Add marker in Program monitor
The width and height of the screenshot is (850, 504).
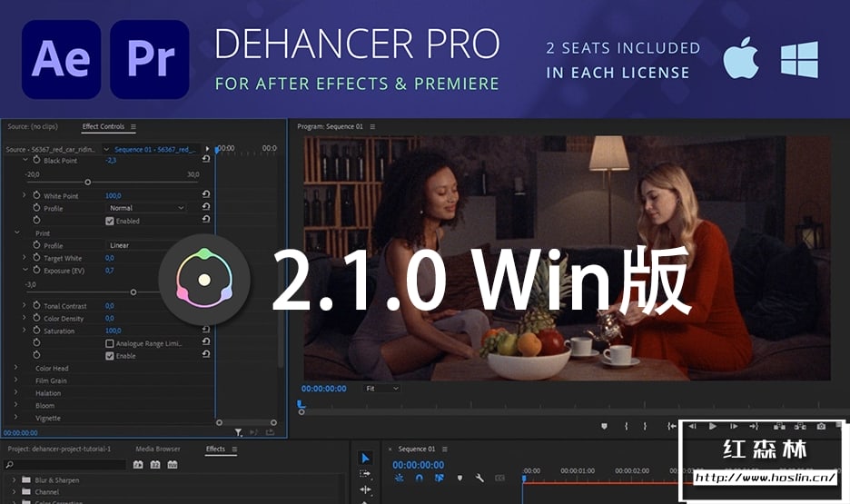coord(605,427)
